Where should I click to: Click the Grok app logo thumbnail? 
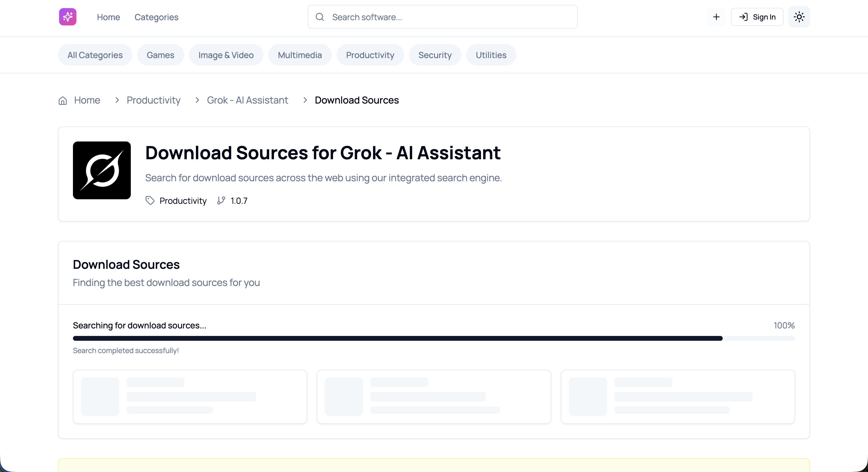click(x=102, y=170)
